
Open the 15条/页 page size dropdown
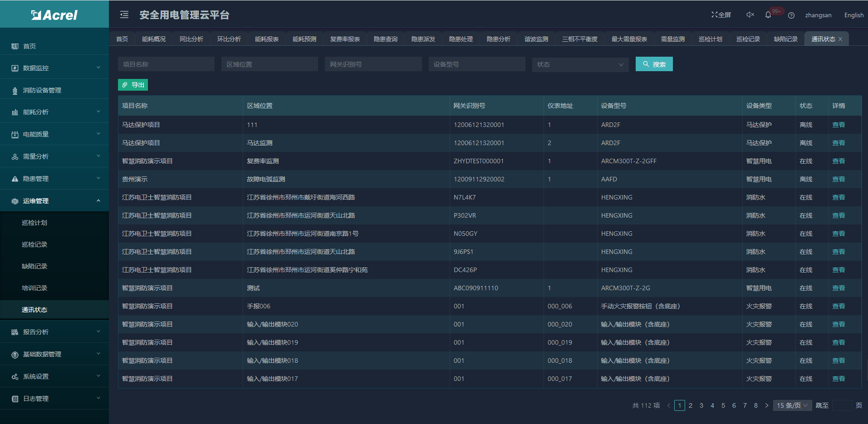[792, 405]
